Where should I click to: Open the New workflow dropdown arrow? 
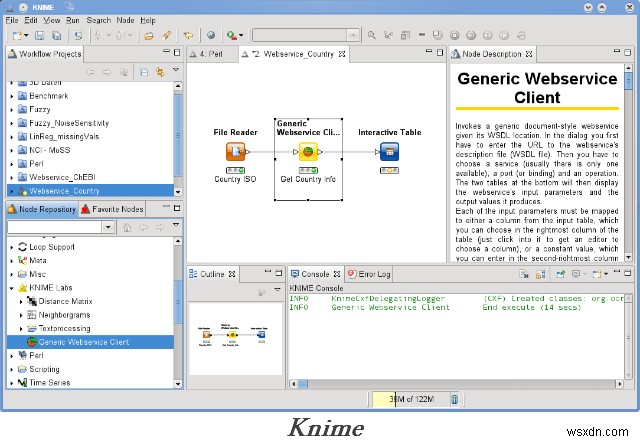[26, 36]
